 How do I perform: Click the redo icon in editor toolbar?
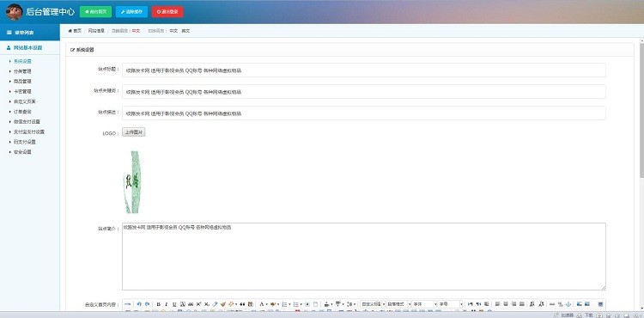(x=147, y=304)
